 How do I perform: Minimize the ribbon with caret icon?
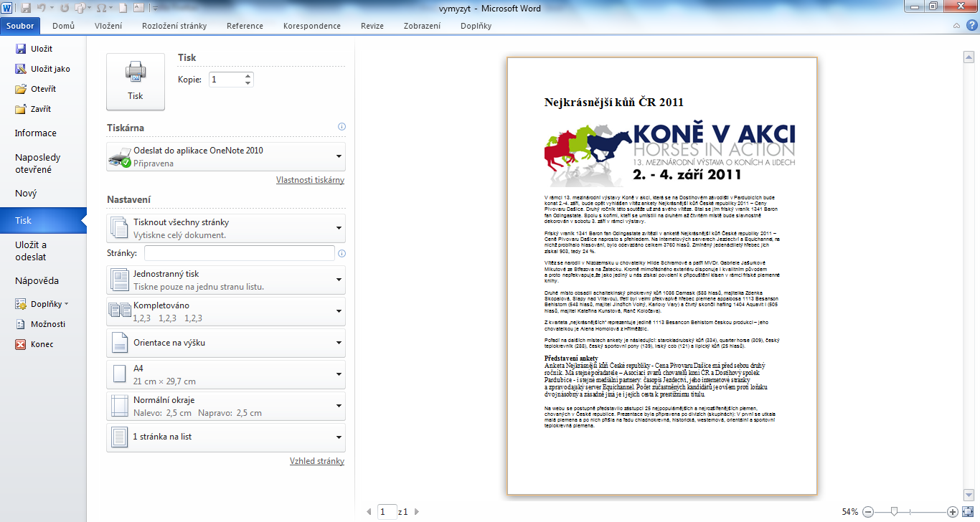pyautogui.click(x=957, y=26)
